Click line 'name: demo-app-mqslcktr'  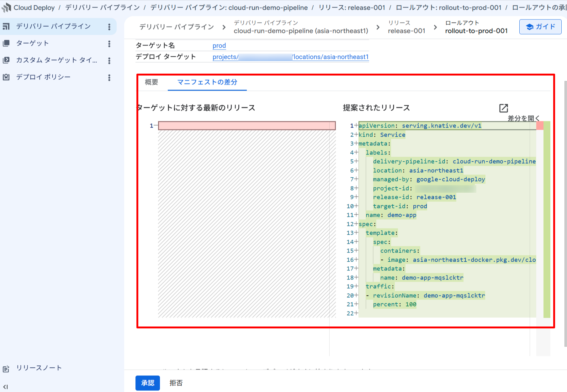click(422, 278)
